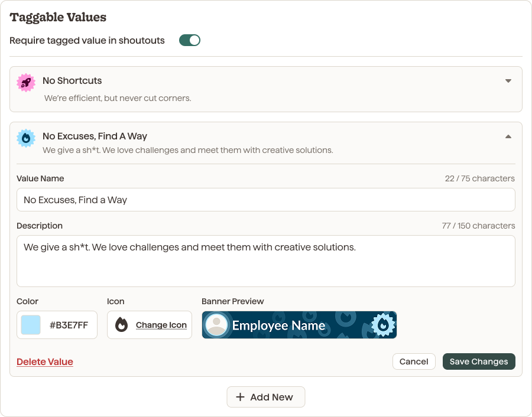532x417 pixels.
Task: Open the light blue color swatch
Action: [x=31, y=325]
